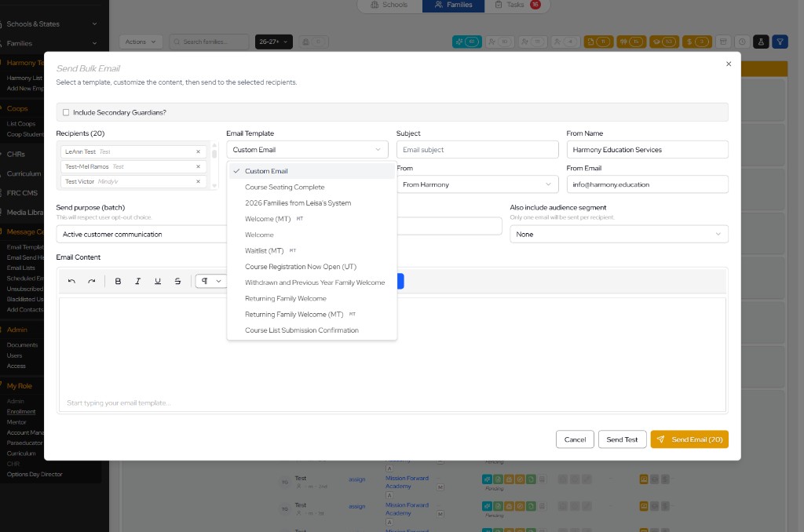
Task: Click the Cancel button
Action: pos(575,439)
